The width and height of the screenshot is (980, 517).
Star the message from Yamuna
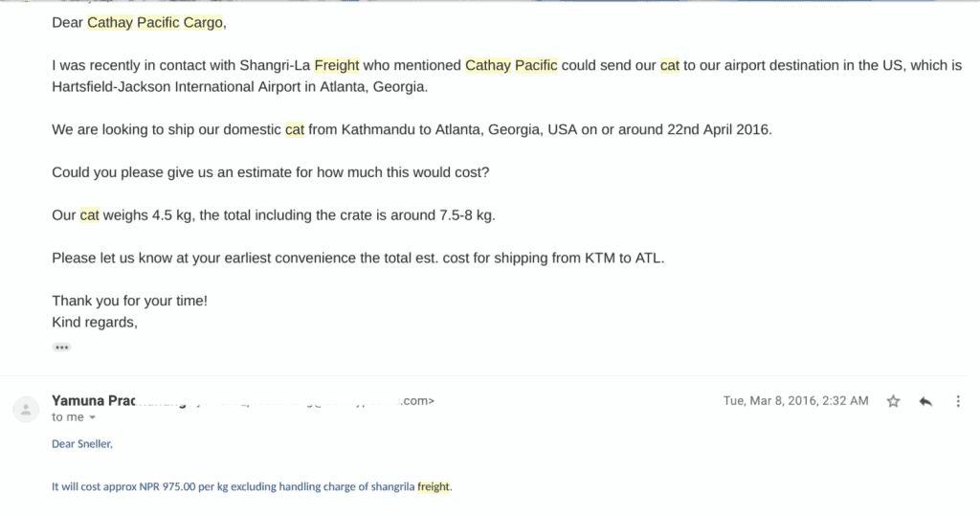point(893,401)
